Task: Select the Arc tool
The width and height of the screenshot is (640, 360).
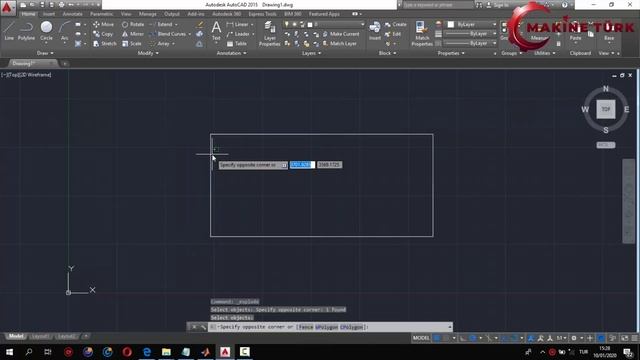Action: point(64,31)
